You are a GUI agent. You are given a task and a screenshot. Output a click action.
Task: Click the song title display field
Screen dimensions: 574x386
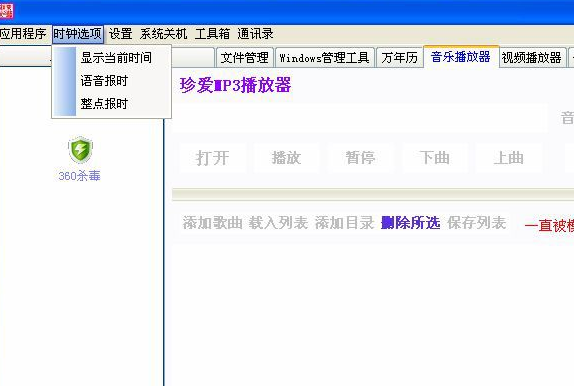tap(360, 118)
